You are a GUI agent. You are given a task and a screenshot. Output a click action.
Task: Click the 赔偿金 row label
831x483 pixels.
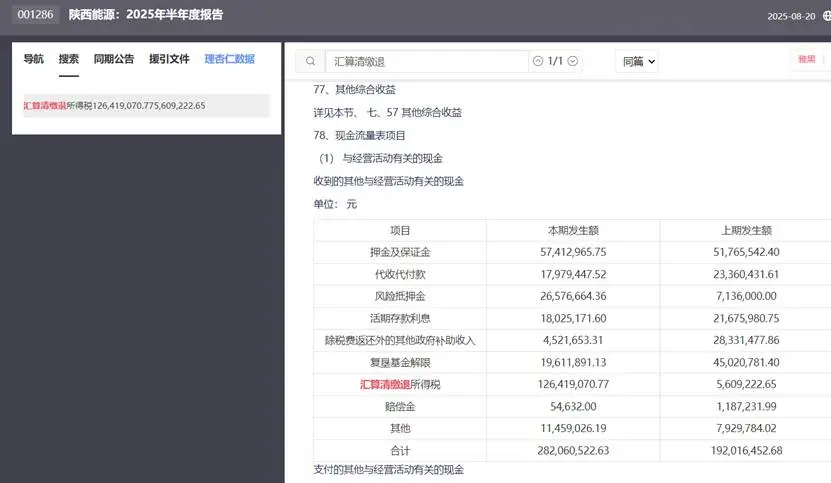coord(400,407)
